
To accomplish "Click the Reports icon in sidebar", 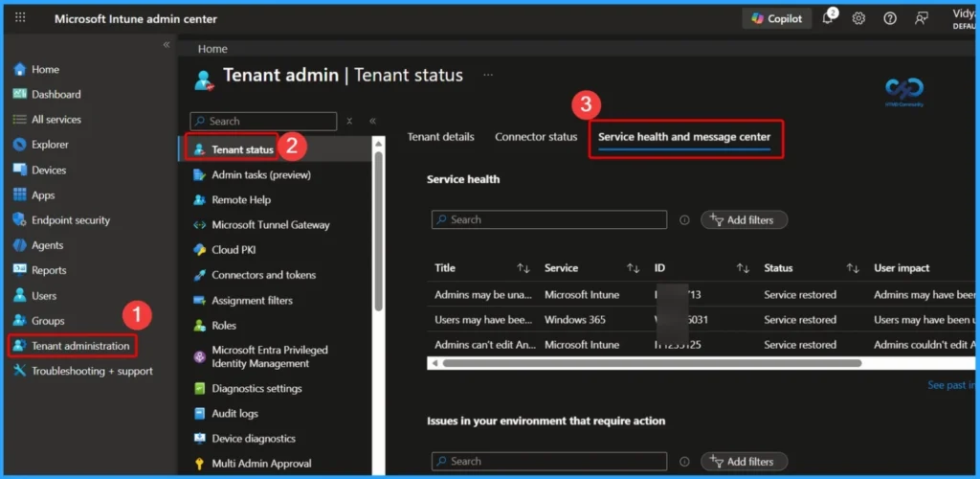I will (20, 270).
